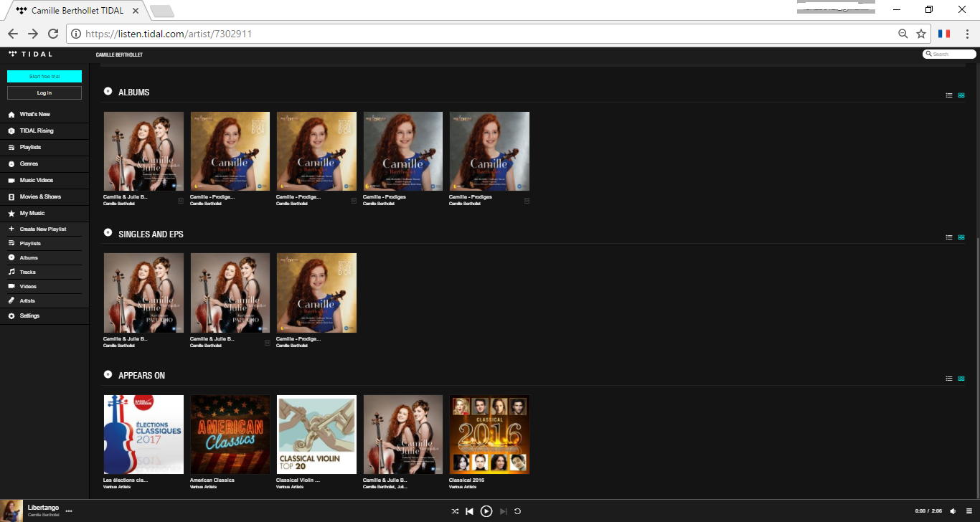Switch ALBUMS section to grid view
Viewport: 980px width, 522px height.
(961, 95)
